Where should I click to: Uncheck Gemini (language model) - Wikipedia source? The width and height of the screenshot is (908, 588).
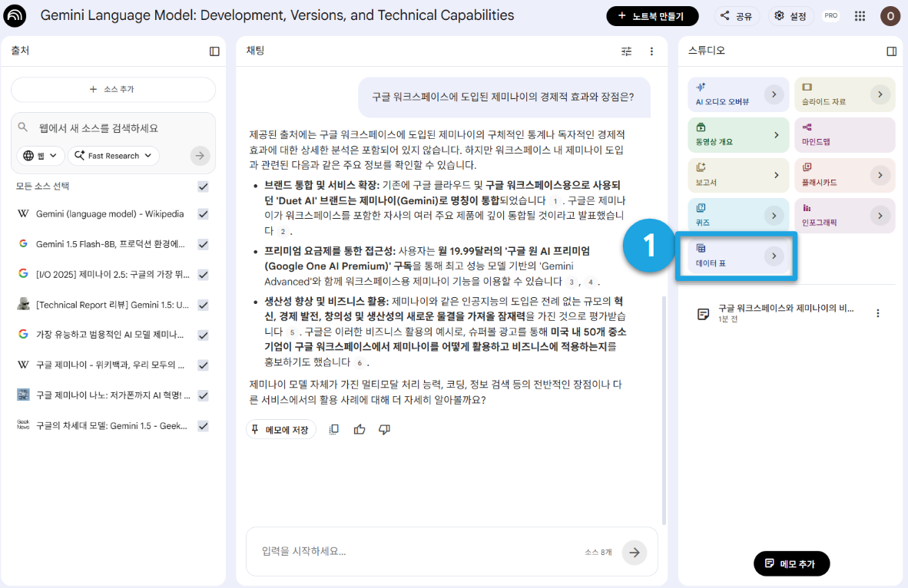[x=203, y=214]
